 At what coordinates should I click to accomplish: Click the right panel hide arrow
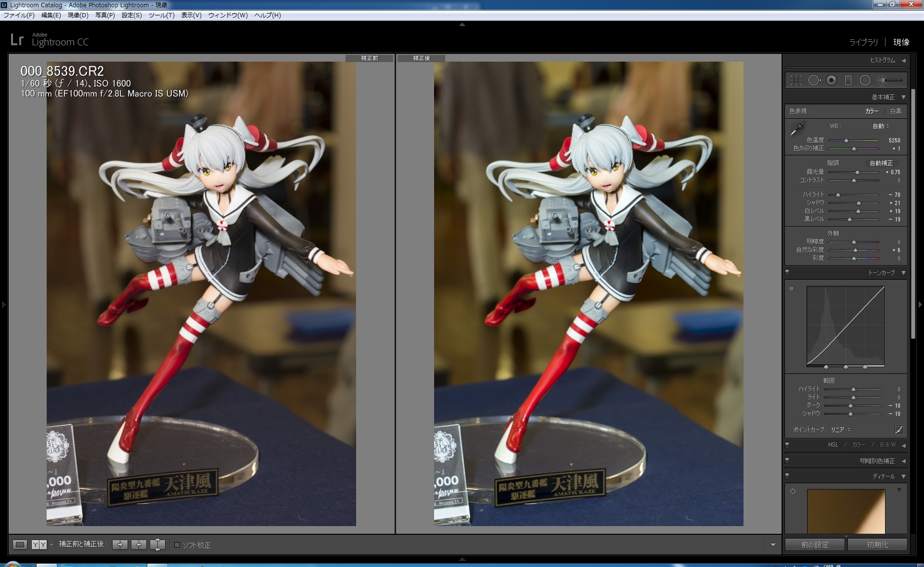point(920,305)
